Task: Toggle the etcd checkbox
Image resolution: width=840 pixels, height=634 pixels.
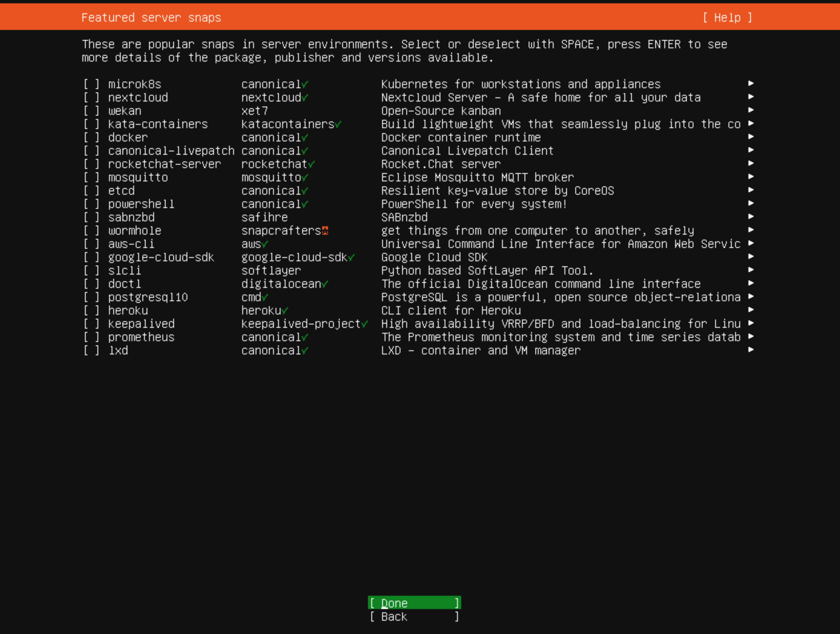Action: (x=92, y=191)
